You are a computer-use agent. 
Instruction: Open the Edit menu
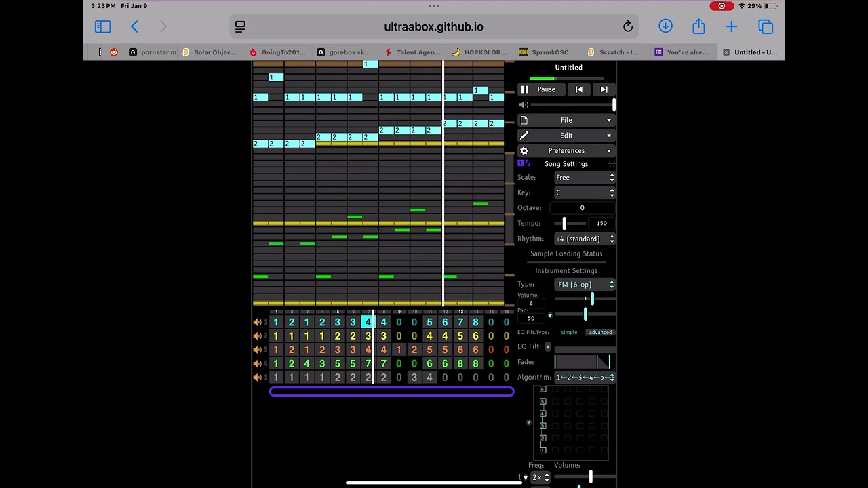click(566, 136)
